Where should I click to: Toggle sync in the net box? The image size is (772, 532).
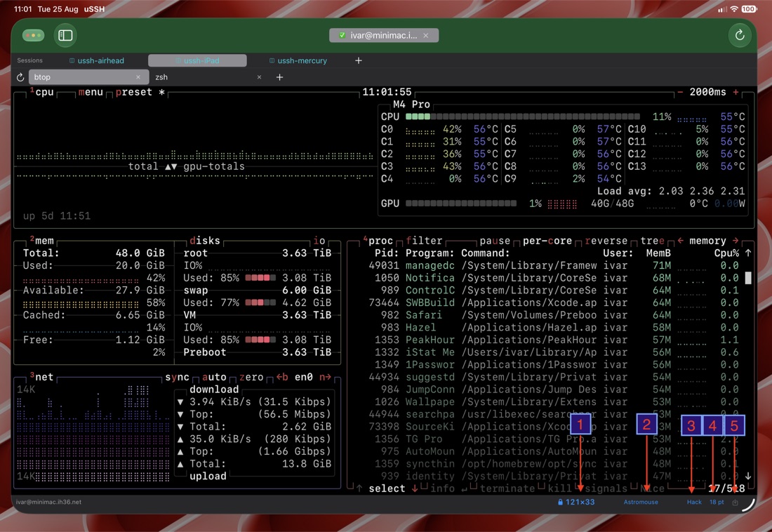(178, 378)
